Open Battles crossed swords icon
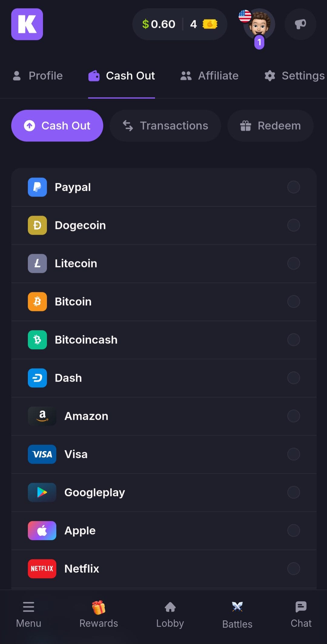The image size is (327, 644). 237,607
